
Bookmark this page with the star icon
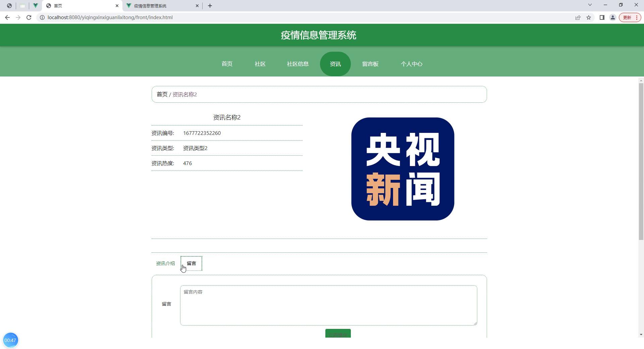click(589, 17)
